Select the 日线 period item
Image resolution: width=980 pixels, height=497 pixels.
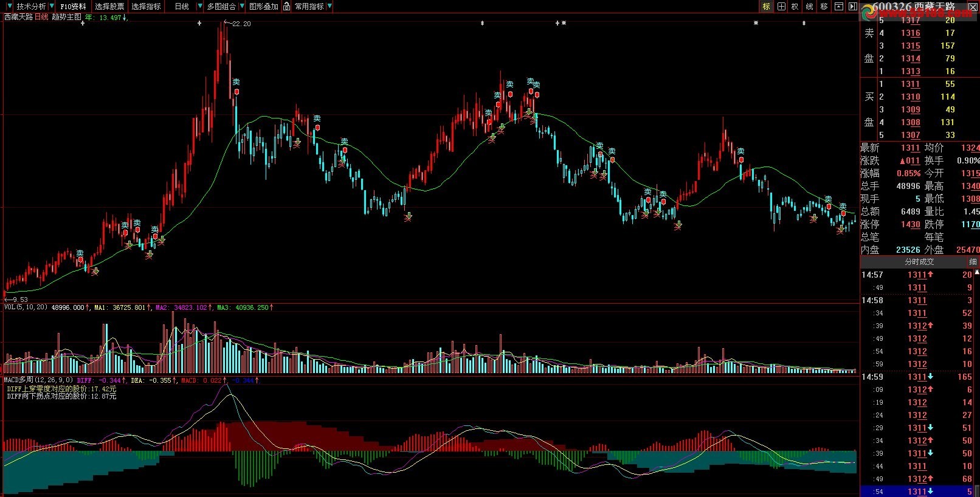(182, 6)
